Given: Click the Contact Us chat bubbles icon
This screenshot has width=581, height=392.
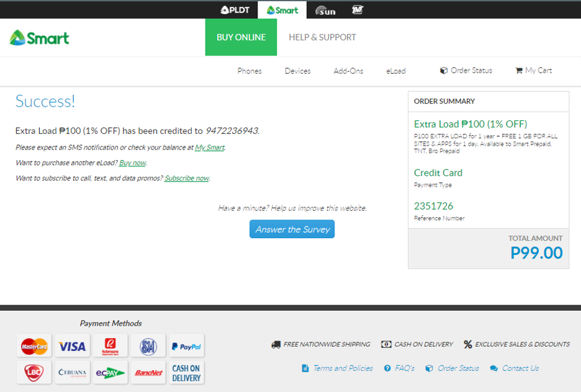Looking at the screenshot, I should [493, 368].
